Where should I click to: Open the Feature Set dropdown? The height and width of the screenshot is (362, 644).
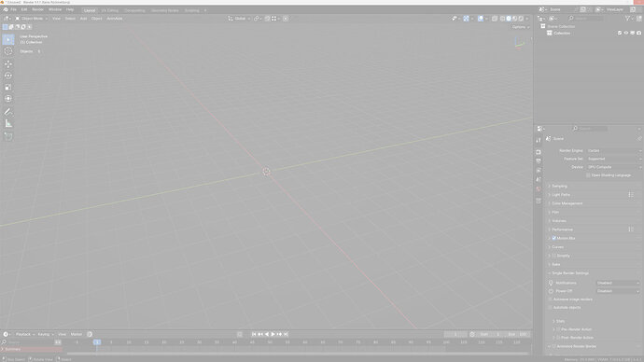tap(614, 159)
